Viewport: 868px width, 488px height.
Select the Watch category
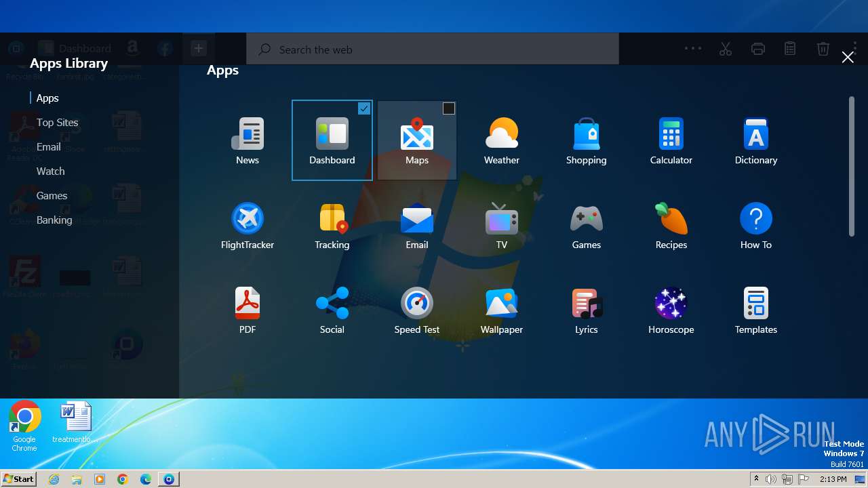(x=51, y=171)
